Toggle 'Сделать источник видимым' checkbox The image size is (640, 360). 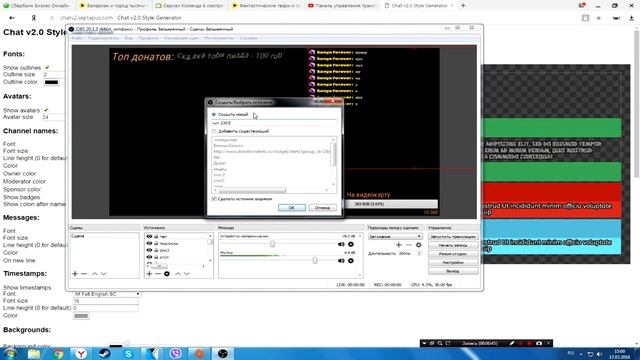point(214,199)
